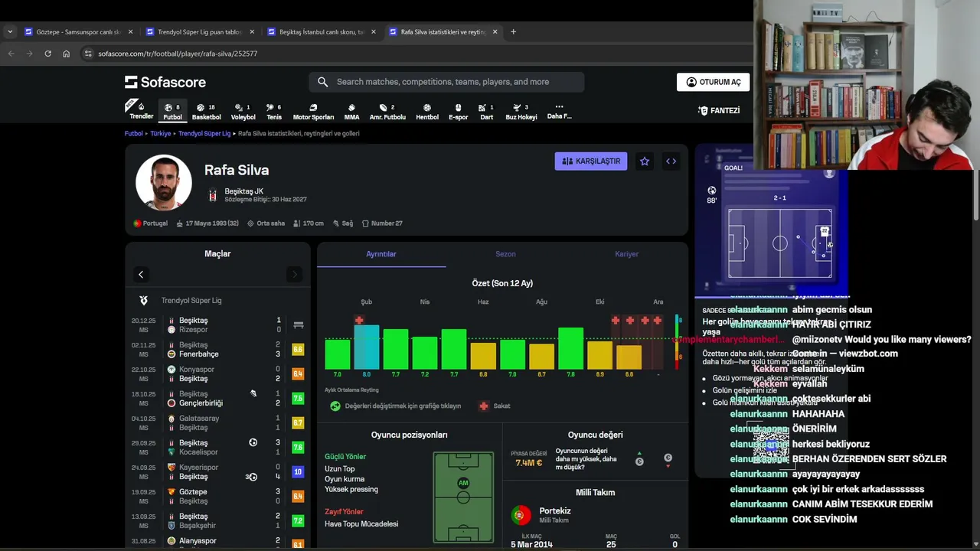The width and height of the screenshot is (980, 551).
Task: Select the Voleybol sport icon
Action: 243,112
